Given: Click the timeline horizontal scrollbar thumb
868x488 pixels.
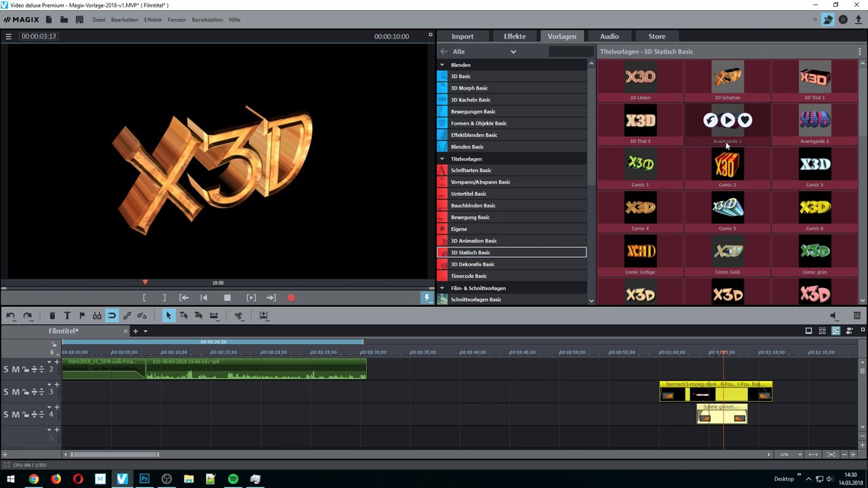Looking at the screenshot, I should [x=115, y=454].
